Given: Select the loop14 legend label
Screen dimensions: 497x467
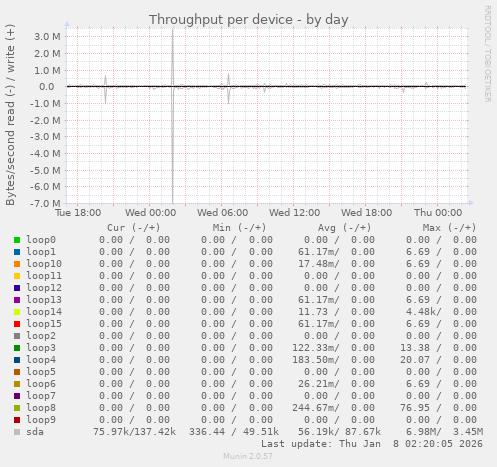Looking at the screenshot, I should 44,312.
